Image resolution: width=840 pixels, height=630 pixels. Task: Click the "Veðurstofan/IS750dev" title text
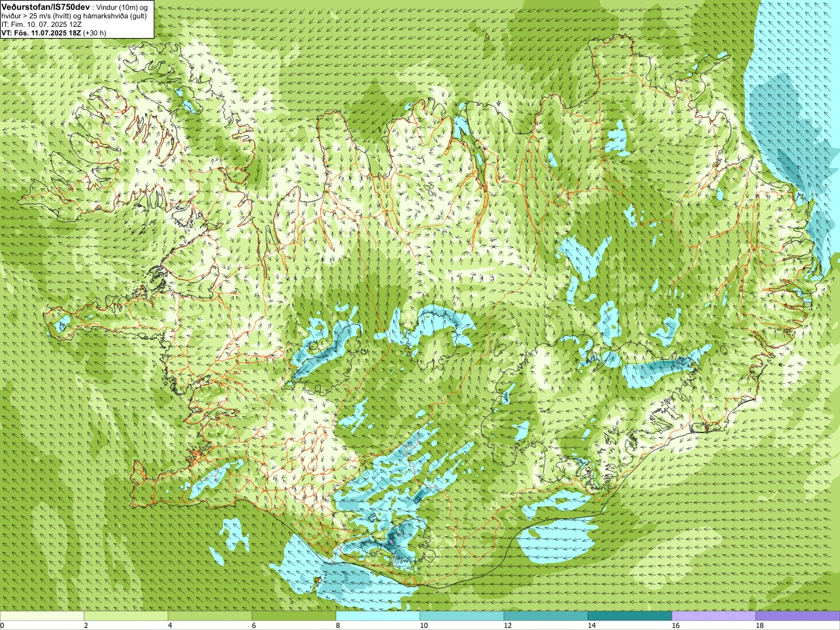(x=46, y=6)
